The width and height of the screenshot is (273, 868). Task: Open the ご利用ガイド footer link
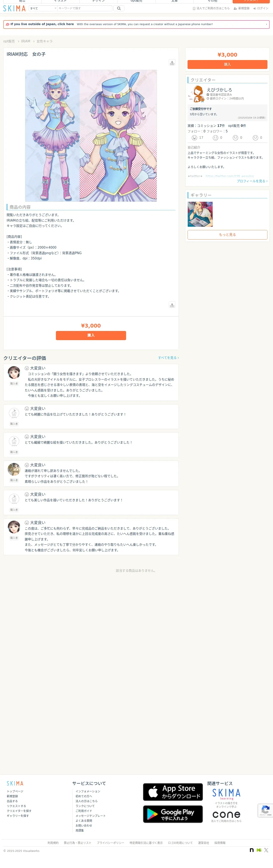click(x=84, y=811)
